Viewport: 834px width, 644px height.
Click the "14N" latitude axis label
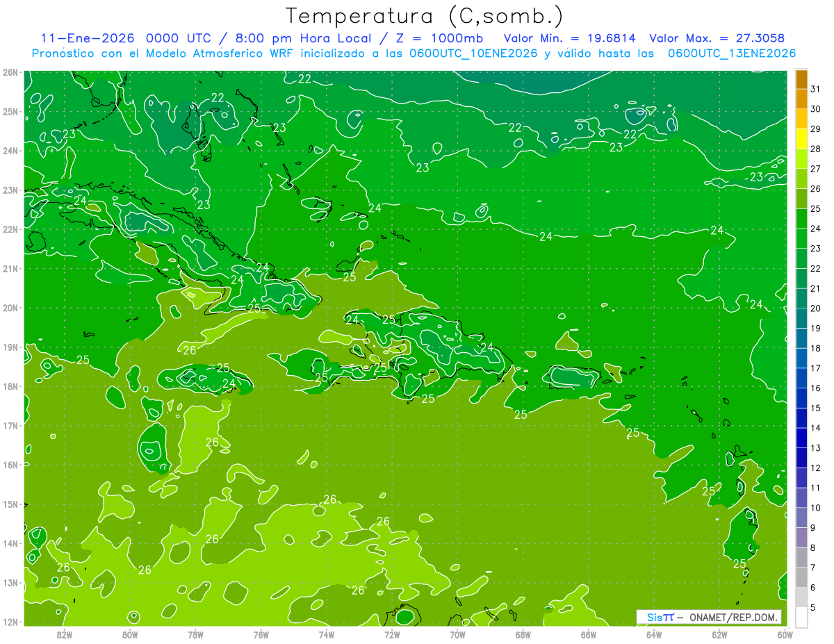tap(10, 543)
